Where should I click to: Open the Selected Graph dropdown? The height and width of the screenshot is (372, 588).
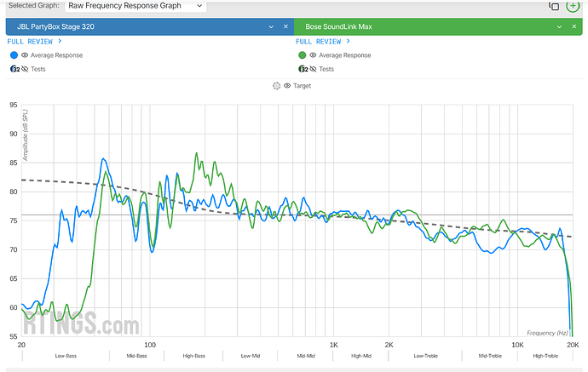[135, 6]
